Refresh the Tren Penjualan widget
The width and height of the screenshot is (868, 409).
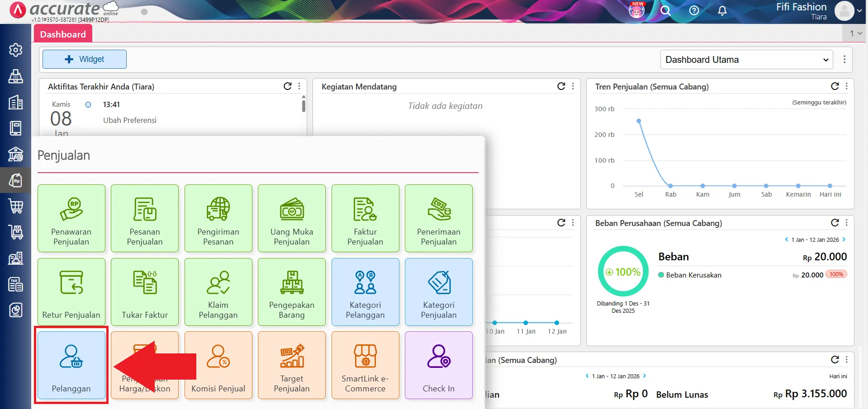click(x=835, y=86)
